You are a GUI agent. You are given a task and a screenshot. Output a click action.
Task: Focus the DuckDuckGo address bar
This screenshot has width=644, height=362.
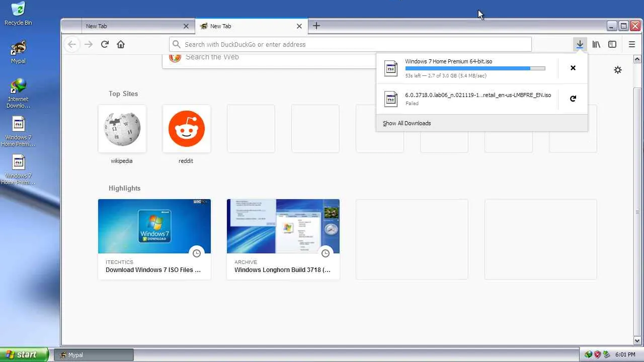pyautogui.click(x=350, y=44)
